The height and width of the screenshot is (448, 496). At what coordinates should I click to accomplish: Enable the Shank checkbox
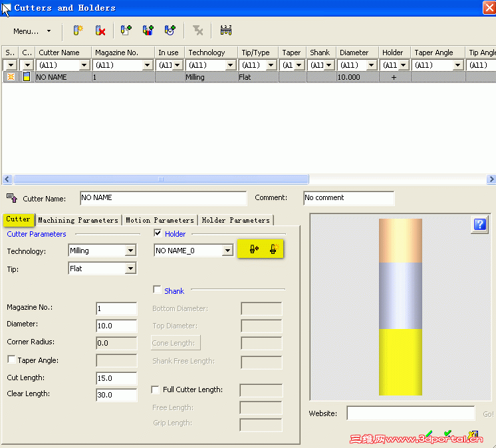(x=157, y=290)
